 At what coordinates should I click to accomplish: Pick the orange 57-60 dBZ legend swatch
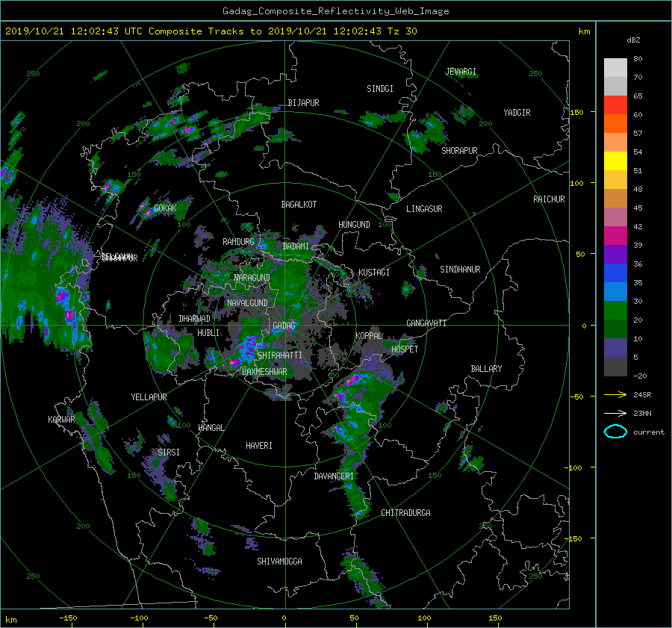point(615,124)
